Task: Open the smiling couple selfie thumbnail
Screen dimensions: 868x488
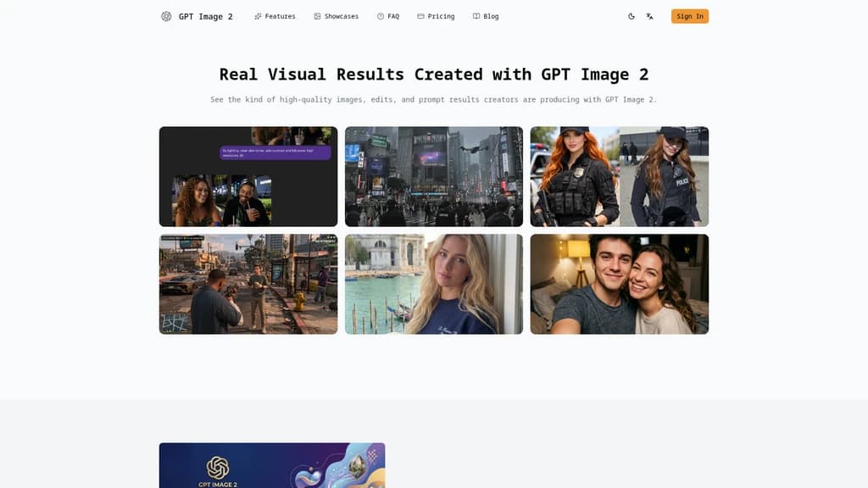Action: click(x=620, y=284)
